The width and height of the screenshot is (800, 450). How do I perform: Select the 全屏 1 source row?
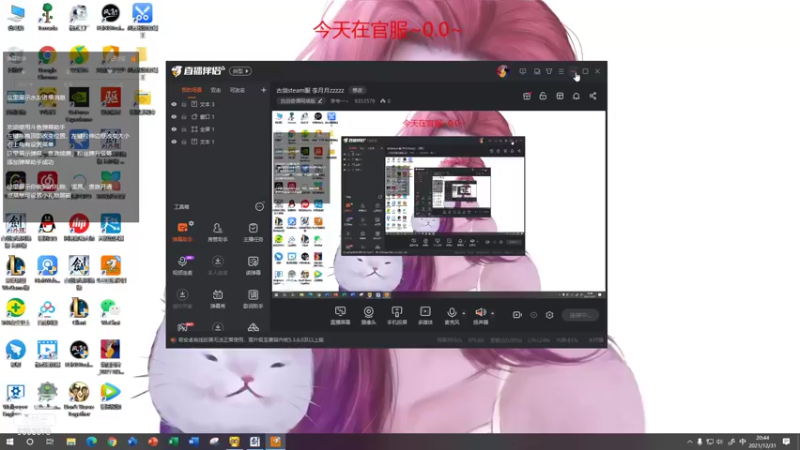point(218,129)
